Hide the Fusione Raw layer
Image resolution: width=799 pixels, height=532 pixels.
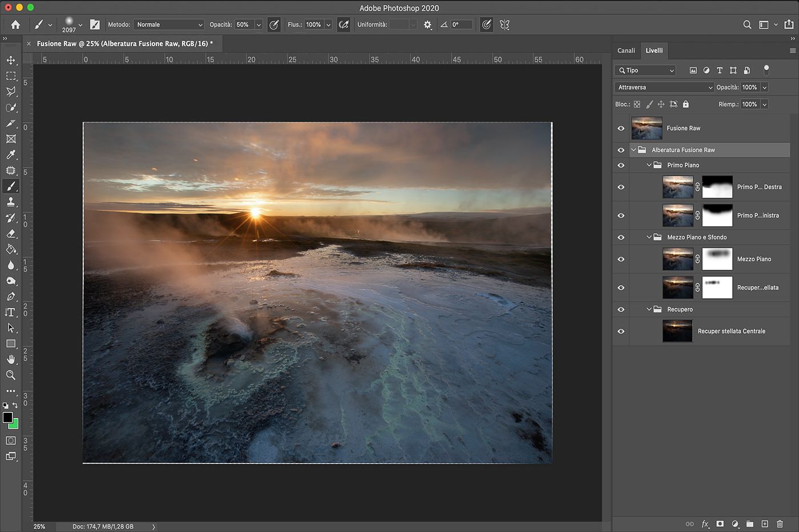[x=621, y=128]
